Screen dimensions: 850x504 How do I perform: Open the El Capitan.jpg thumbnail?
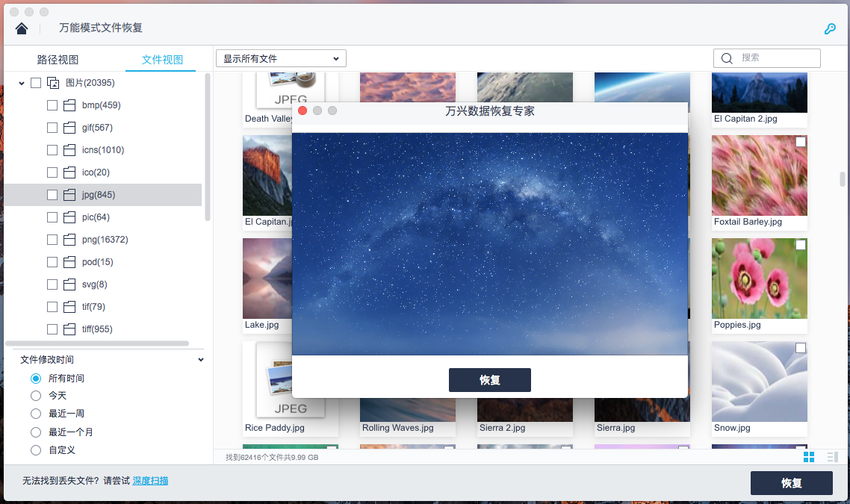click(267, 175)
